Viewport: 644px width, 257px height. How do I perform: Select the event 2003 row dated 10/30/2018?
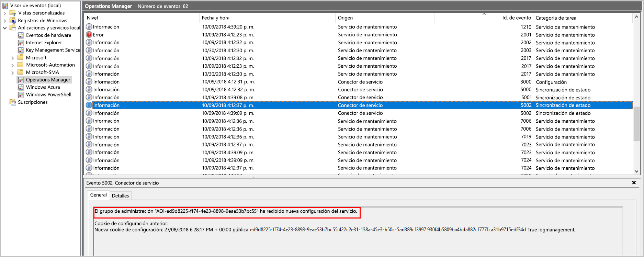359,51
